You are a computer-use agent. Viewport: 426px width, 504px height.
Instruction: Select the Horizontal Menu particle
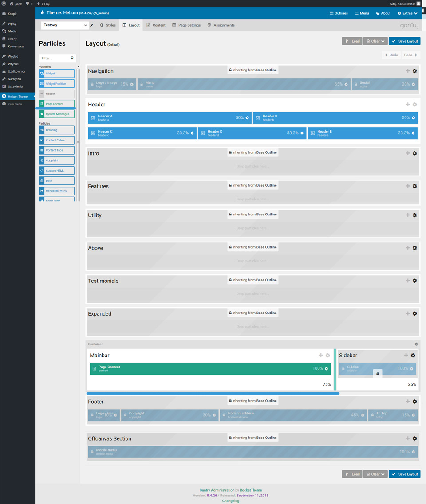pyautogui.click(x=57, y=191)
